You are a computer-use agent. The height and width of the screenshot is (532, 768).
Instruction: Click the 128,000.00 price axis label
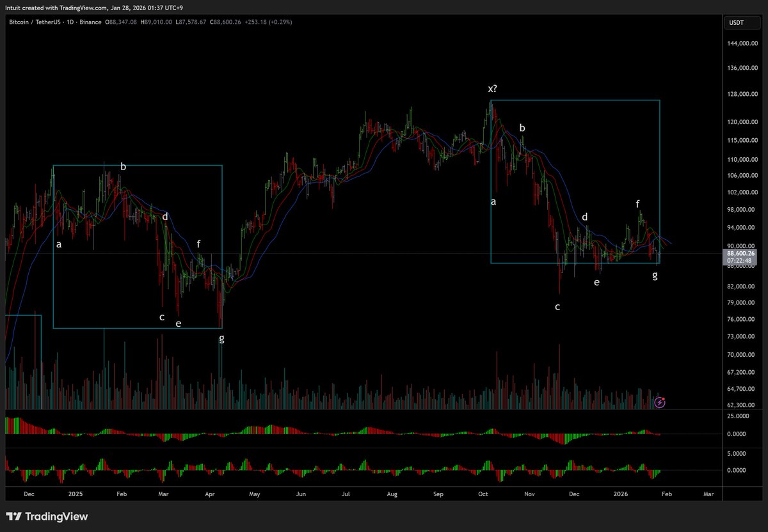(742, 95)
